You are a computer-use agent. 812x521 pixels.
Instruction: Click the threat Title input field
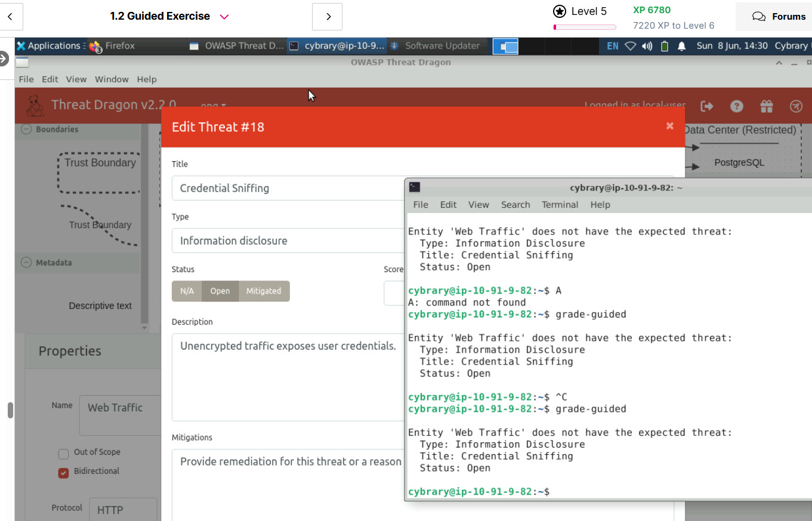pos(288,188)
